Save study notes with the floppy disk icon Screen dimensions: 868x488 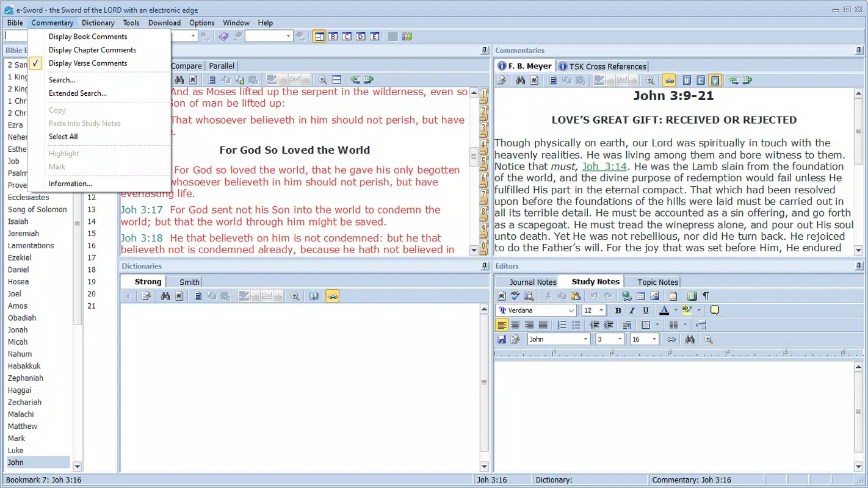pyautogui.click(x=502, y=339)
